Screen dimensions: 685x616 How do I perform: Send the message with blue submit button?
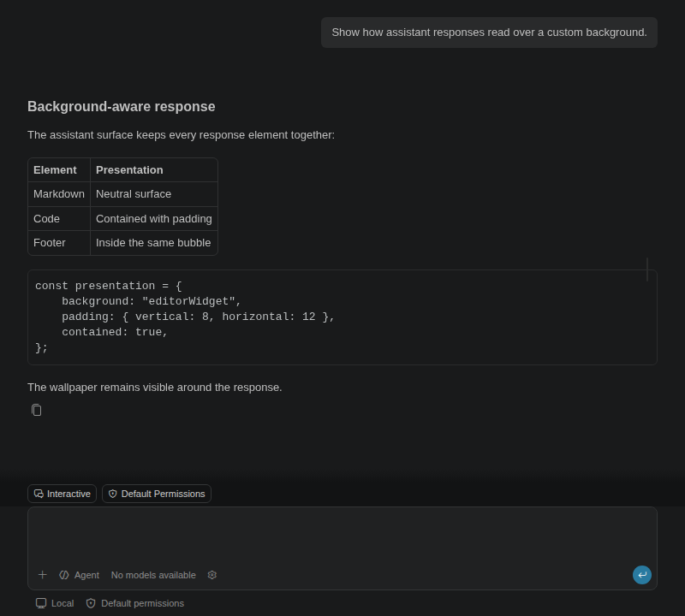coord(641,575)
